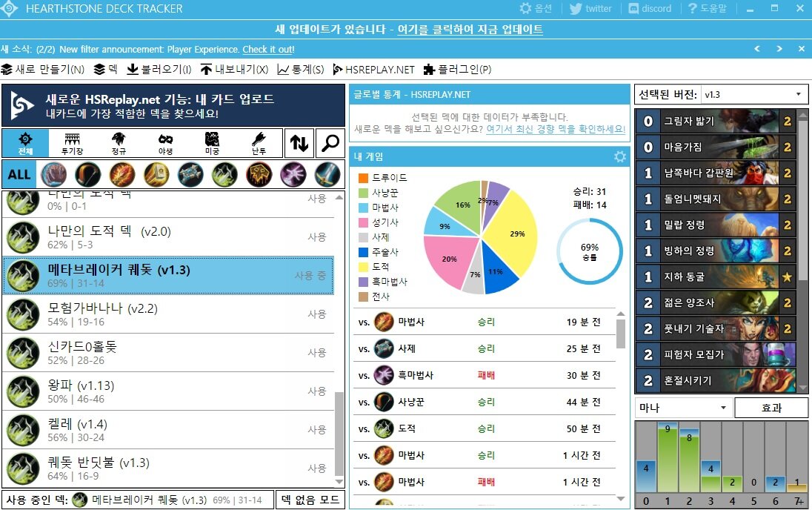Show the previous news item

(757, 49)
